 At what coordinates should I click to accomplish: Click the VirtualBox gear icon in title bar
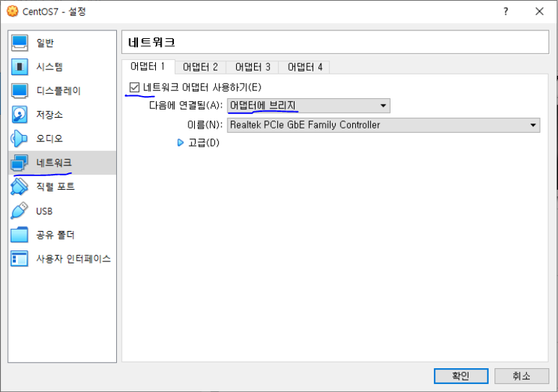click(x=12, y=12)
